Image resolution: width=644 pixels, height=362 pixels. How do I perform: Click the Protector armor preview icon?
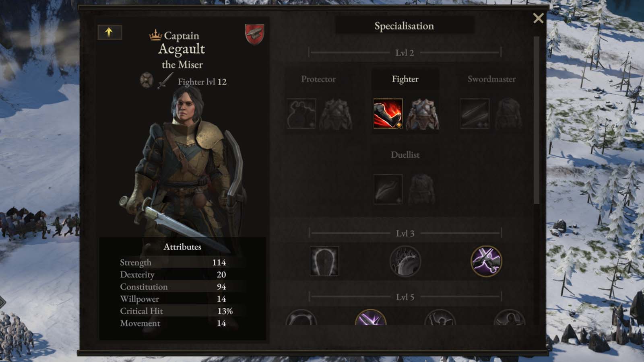pyautogui.click(x=336, y=114)
